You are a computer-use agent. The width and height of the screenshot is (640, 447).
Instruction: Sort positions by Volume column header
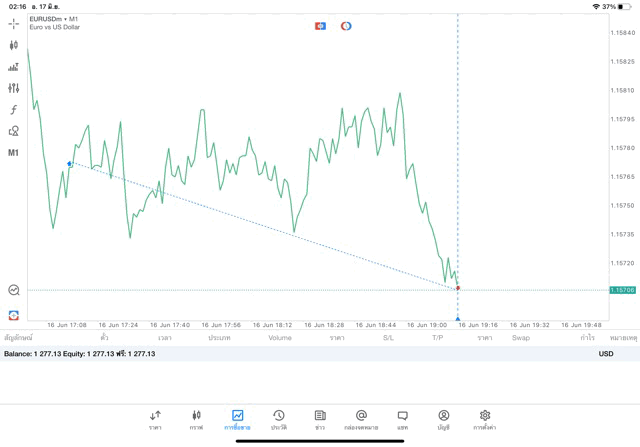280,338
